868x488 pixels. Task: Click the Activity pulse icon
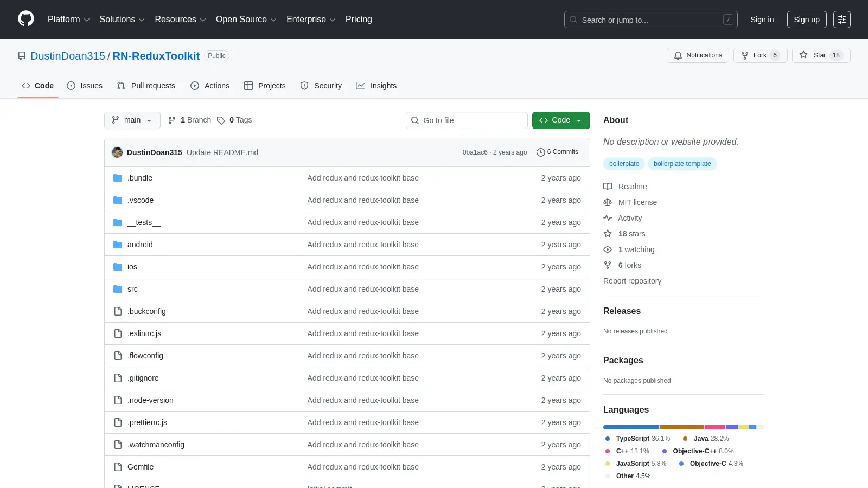pyautogui.click(x=608, y=218)
